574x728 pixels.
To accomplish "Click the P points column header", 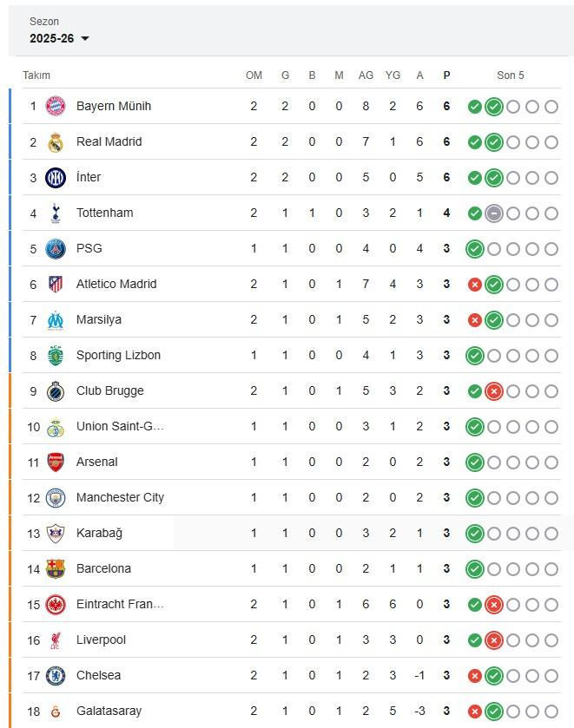I will click(x=446, y=75).
